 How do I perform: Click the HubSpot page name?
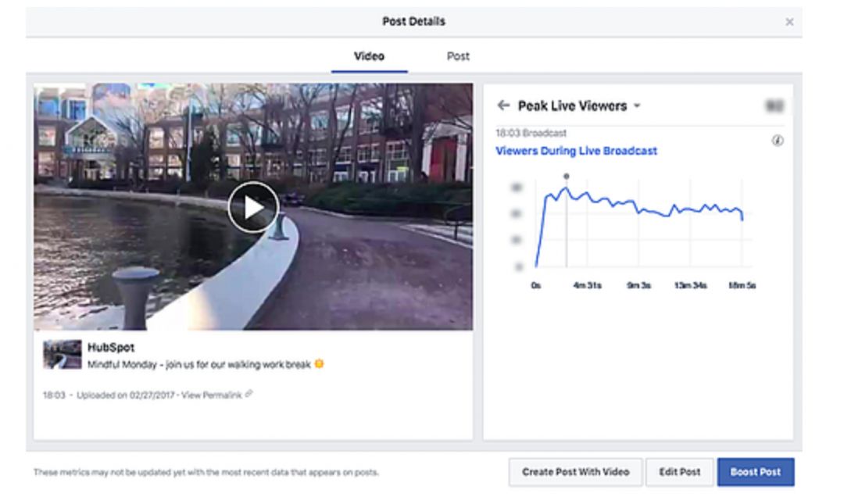[x=111, y=348]
